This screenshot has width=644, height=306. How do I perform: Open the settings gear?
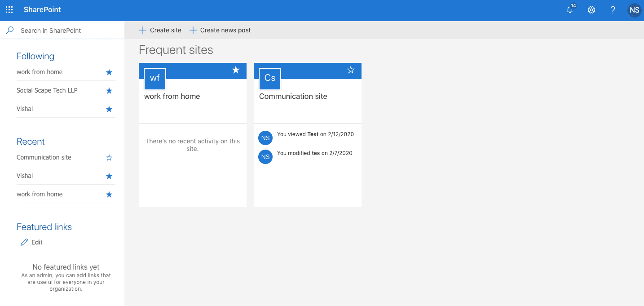(591, 10)
